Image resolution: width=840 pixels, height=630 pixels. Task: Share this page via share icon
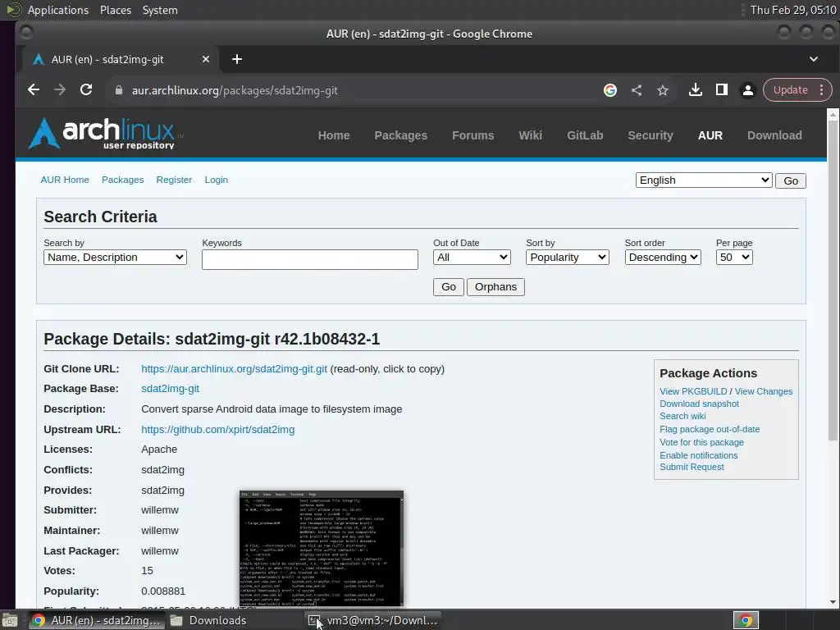(x=637, y=90)
